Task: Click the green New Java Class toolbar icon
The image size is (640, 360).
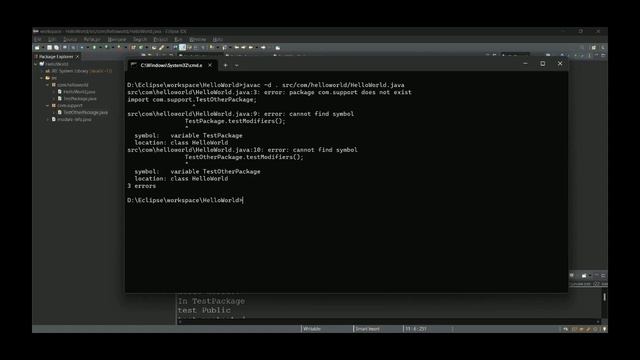Action: pyautogui.click(x=141, y=48)
